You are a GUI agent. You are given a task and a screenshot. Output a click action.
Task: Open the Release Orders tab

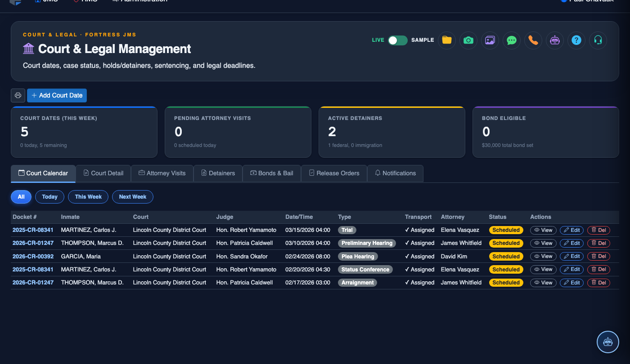(x=334, y=173)
